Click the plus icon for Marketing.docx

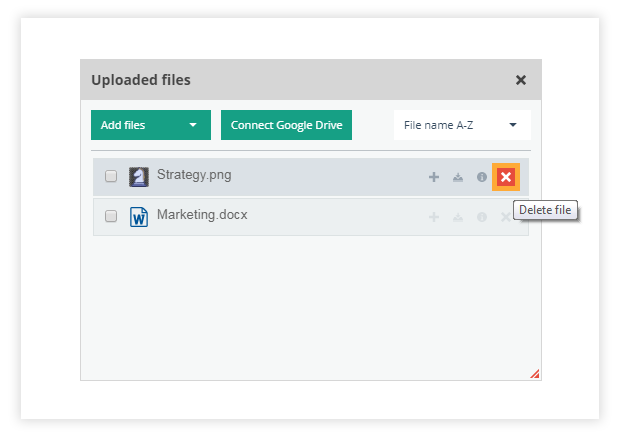434,217
